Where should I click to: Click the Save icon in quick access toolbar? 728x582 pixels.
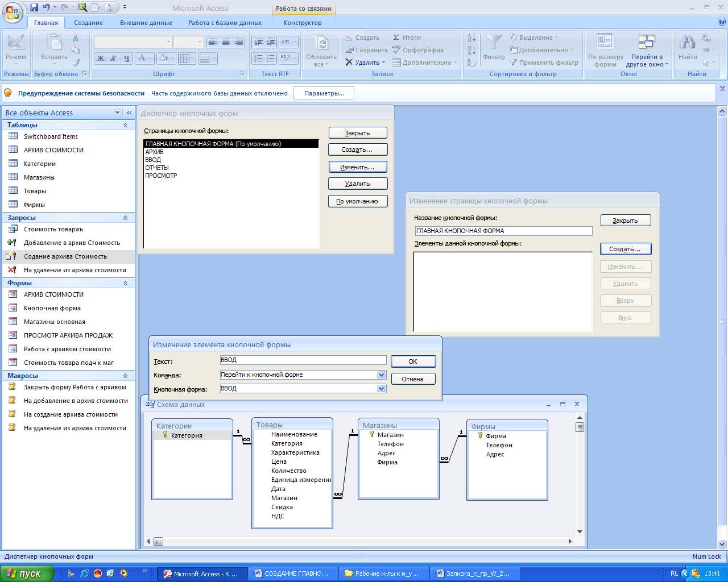[x=34, y=8]
